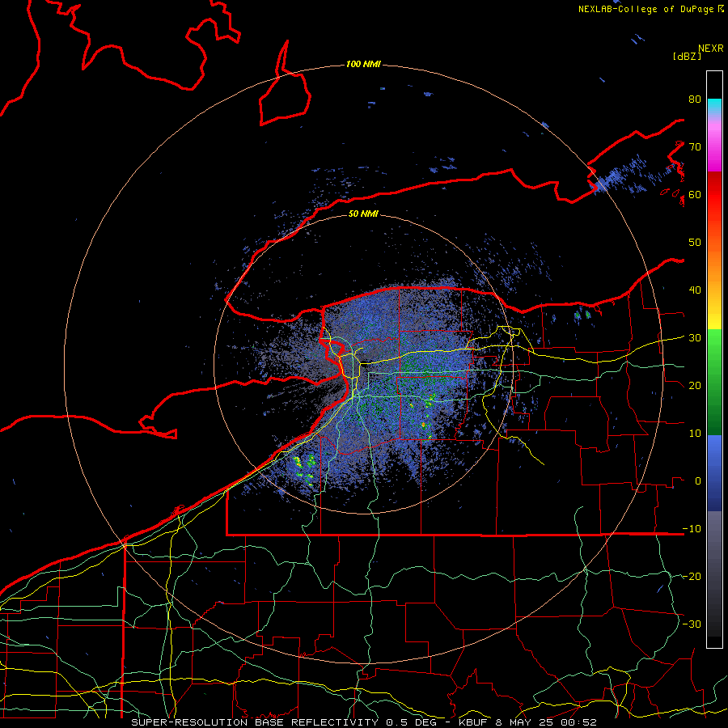This screenshot has height=728, width=728.
Task: Click the 30 dBZ scale value
Action: point(695,337)
